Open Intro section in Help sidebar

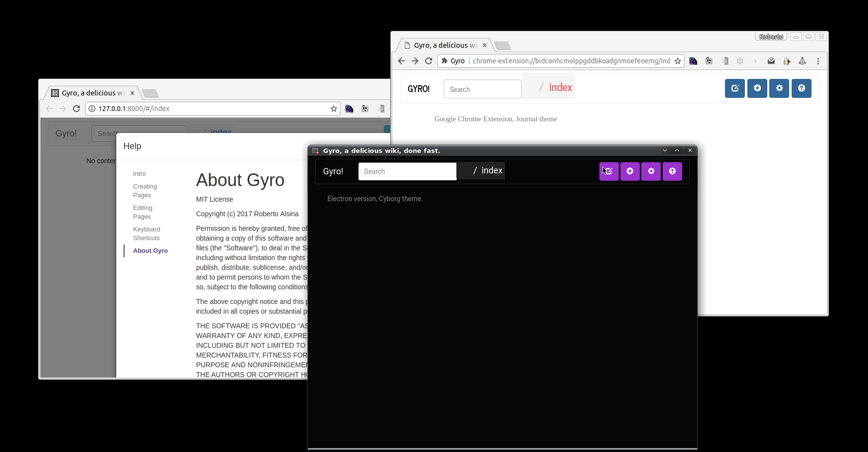click(139, 174)
